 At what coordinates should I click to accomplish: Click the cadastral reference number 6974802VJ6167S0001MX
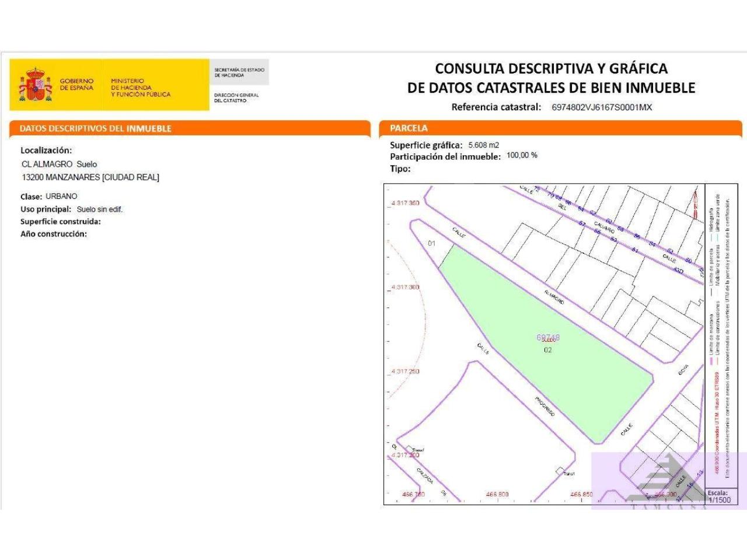[x=602, y=107]
